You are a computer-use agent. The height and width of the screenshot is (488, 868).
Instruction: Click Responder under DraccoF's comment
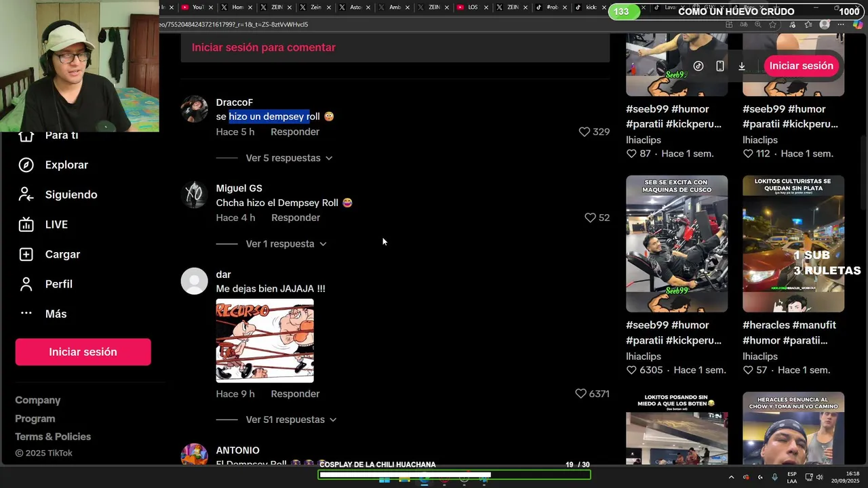click(x=295, y=132)
